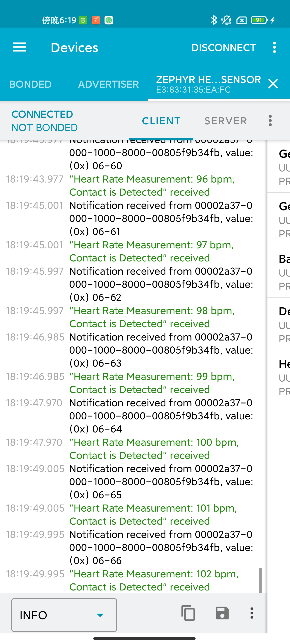Open the log panel more-options menu
This screenshot has height=644, width=290.
click(x=252, y=613)
